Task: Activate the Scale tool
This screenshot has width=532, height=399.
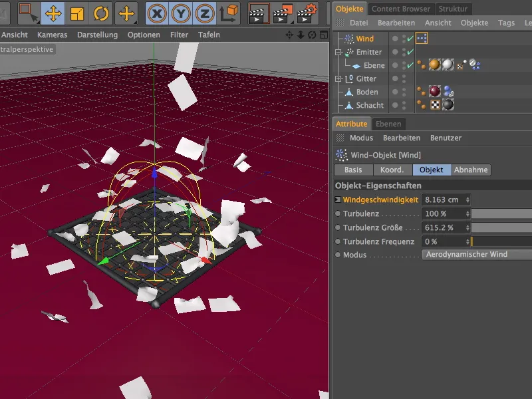Action: point(76,13)
